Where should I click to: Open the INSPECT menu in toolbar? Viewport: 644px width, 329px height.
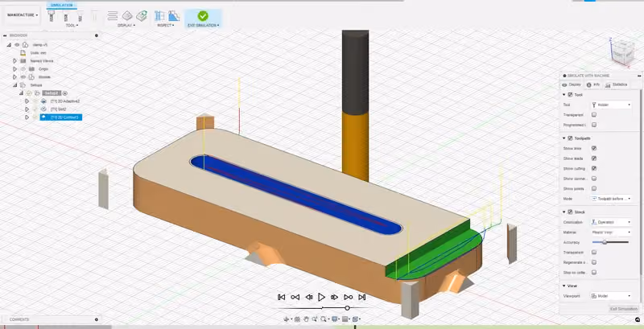(x=166, y=26)
